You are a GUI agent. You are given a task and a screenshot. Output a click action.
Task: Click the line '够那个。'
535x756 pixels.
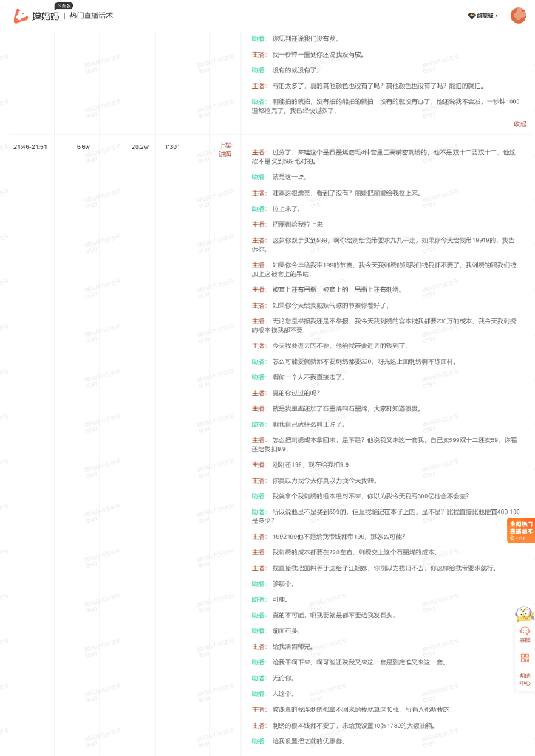pyautogui.click(x=283, y=583)
